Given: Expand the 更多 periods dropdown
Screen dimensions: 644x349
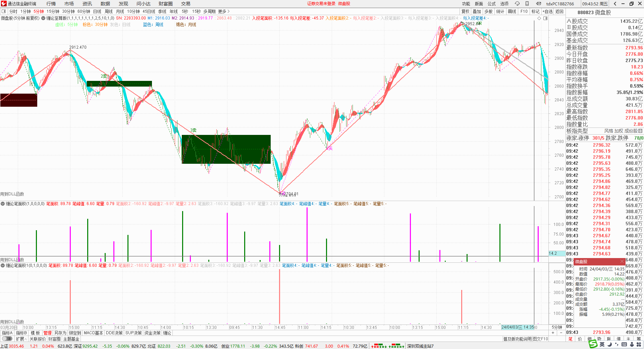Looking at the screenshot, I should click(224, 11).
